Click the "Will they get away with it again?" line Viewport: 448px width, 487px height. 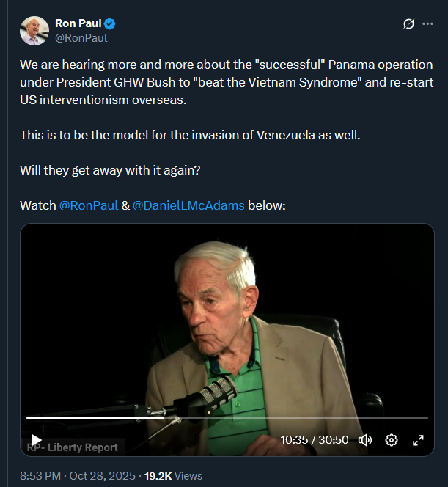[x=109, y=170]
